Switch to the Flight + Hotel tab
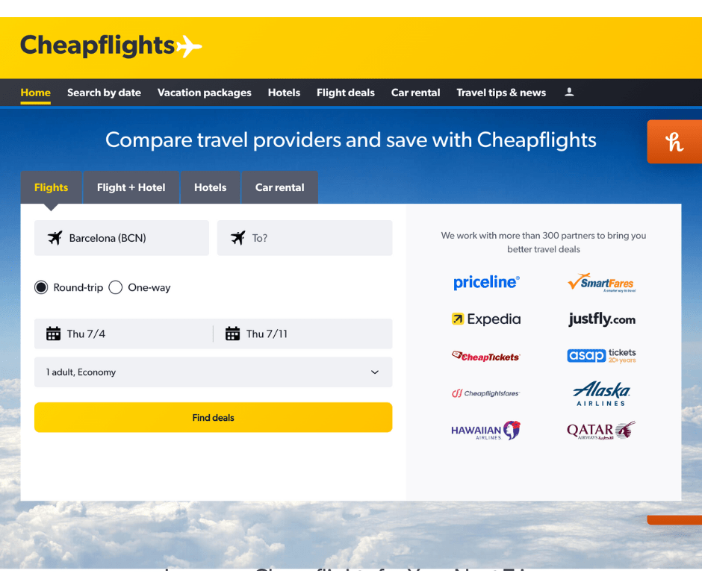702x588 pixels. pos(131,187)
